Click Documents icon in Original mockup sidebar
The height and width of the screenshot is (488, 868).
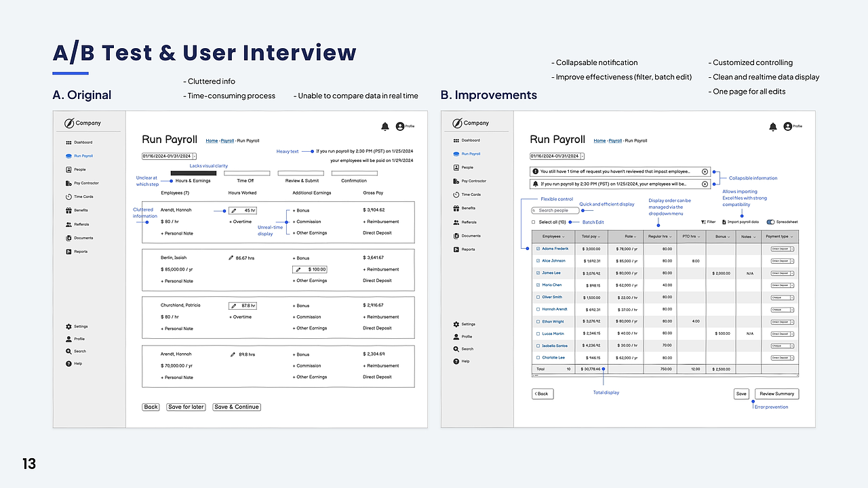tap(68, 238)
